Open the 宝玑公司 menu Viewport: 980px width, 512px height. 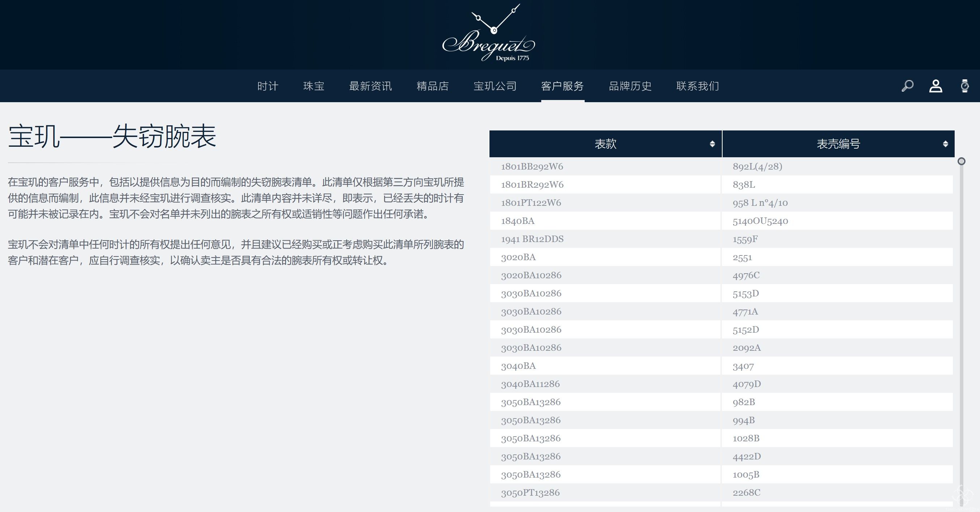point(495,86)
